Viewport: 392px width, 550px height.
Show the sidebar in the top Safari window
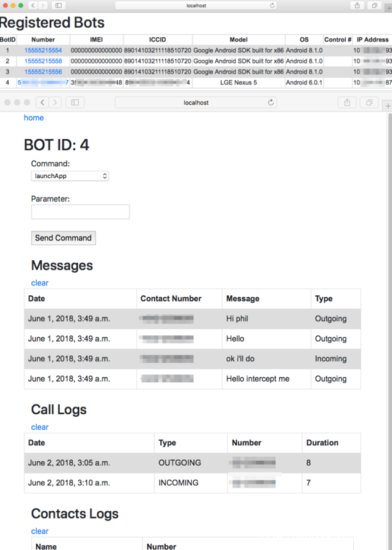(x=59, y=6)
